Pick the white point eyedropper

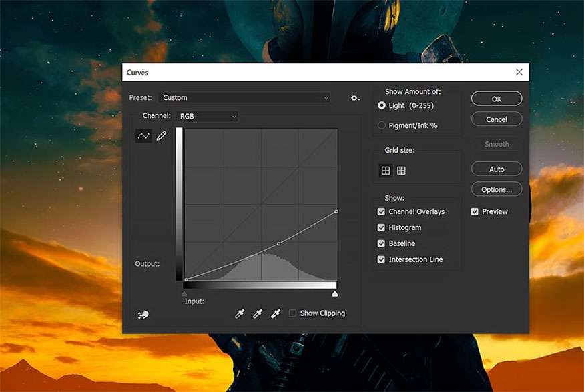(x=275, y=313)
